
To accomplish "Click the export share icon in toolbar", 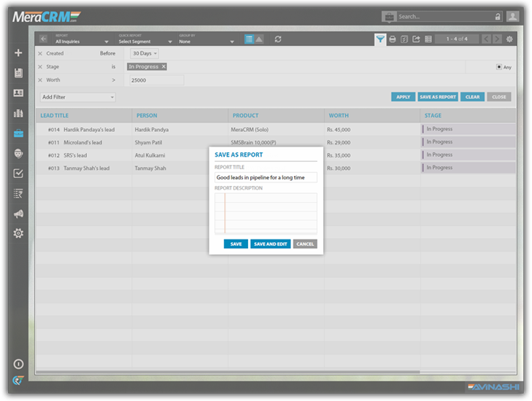I will click(x=416, y=39).
